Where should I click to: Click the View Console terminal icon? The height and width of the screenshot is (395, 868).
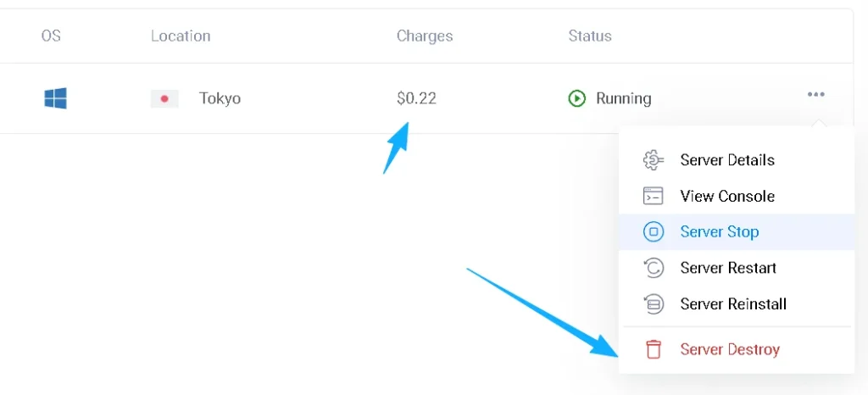(653, 196)
